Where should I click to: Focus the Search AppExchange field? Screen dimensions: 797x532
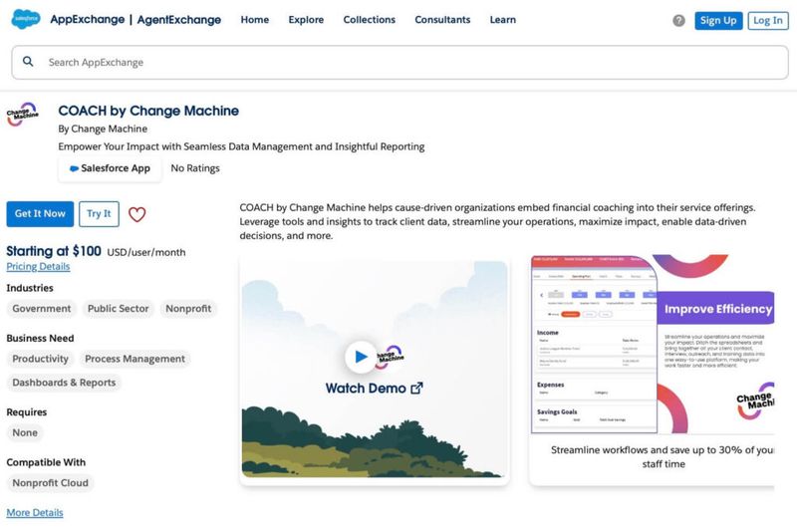400,62
